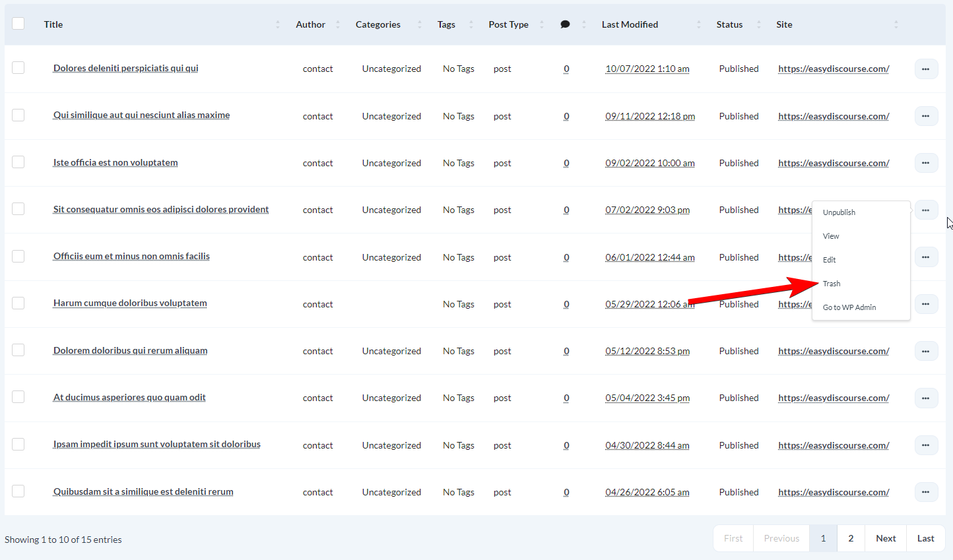Open site link in Quibusdam sit a similique row

point(834,492)
